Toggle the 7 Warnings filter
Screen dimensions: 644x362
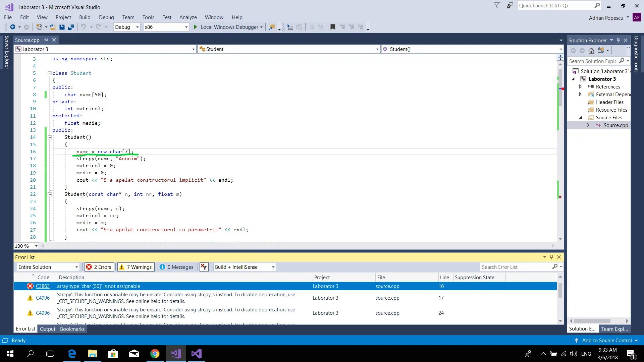click(x=136, y=267)
